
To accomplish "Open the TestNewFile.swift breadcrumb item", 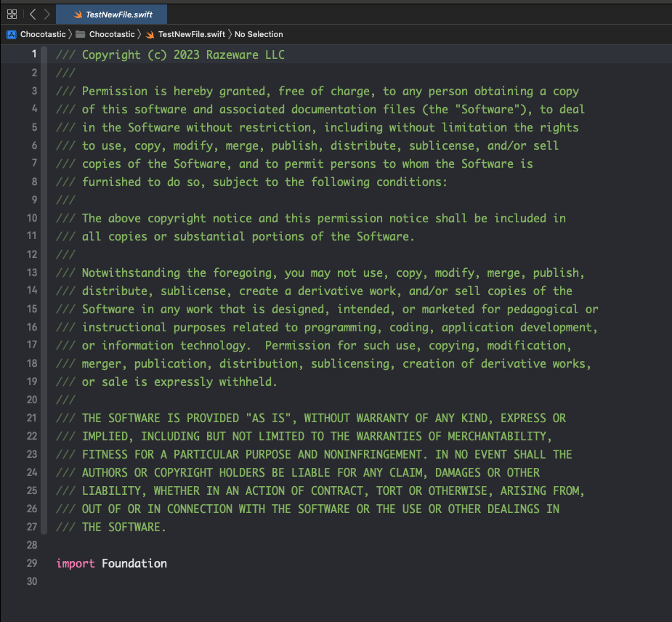I will (192, 34).
